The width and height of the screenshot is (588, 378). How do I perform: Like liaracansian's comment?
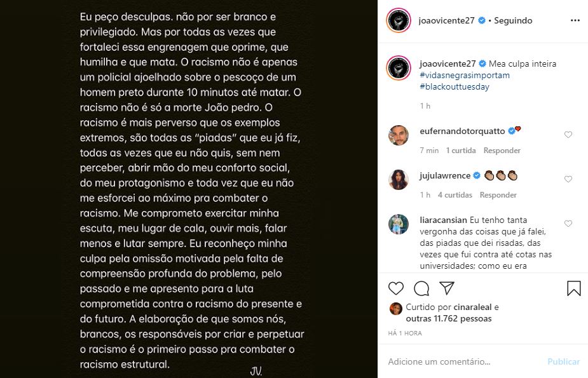[x=568, y=224]
